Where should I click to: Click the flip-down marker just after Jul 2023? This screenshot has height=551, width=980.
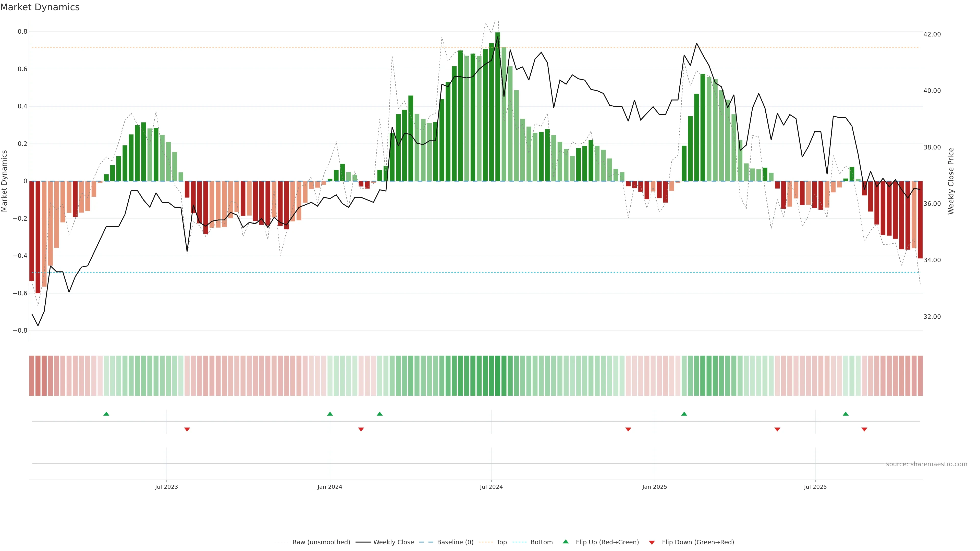[x=187, y=429]
